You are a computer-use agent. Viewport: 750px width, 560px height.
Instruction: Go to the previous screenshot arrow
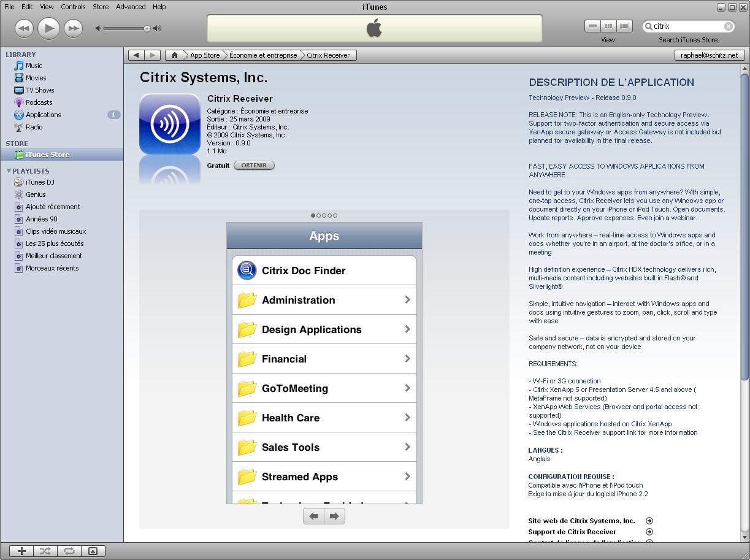314,516
